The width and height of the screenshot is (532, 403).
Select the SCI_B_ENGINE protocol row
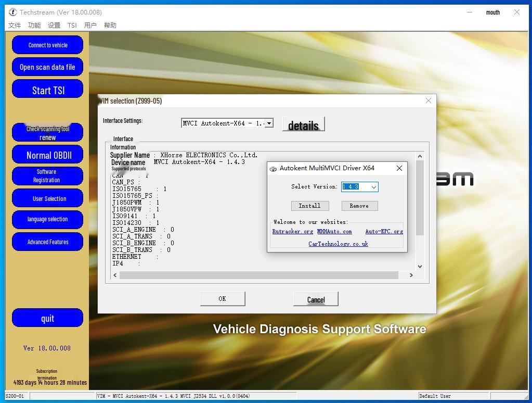(143, 243)
